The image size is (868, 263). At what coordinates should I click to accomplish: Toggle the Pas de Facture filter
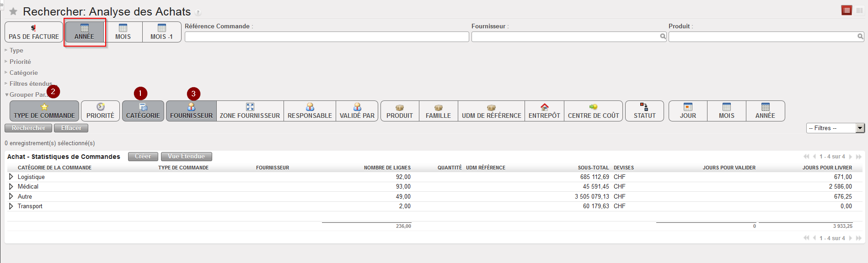pos(34,32)
